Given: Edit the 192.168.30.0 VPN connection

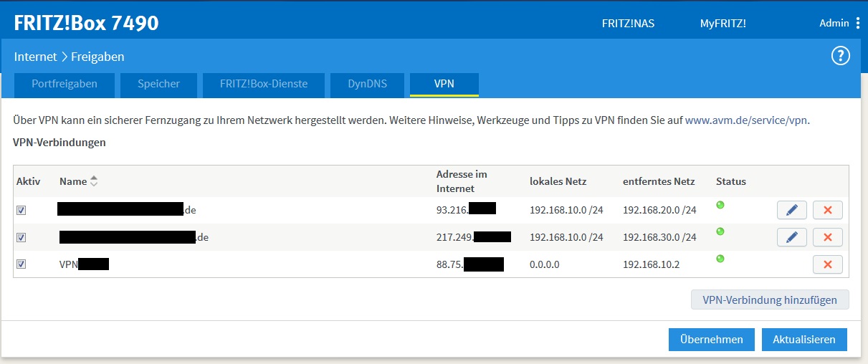Looking at the screenshot, I should click(x=792, y=237).
